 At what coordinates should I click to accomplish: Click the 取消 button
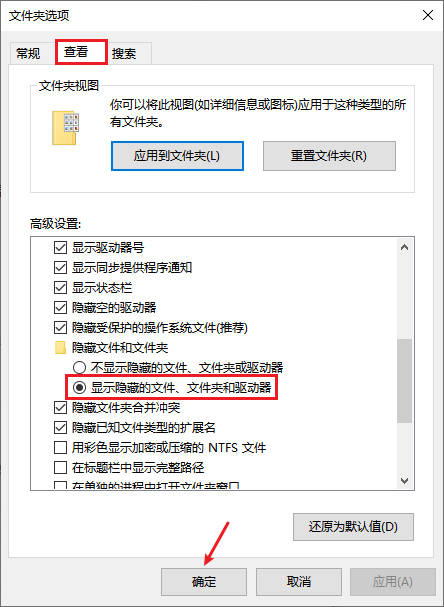pos(298,581)
